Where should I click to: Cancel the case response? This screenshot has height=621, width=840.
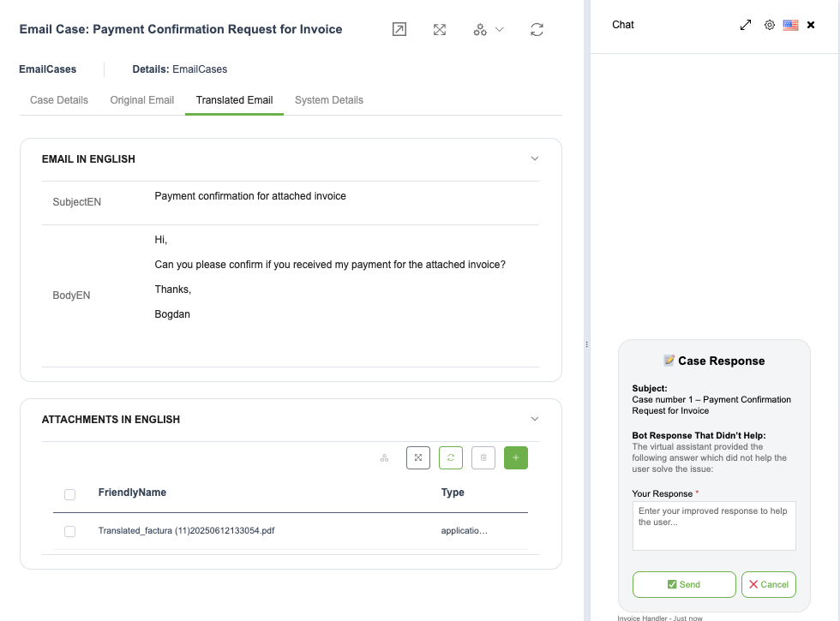point(769,584)
